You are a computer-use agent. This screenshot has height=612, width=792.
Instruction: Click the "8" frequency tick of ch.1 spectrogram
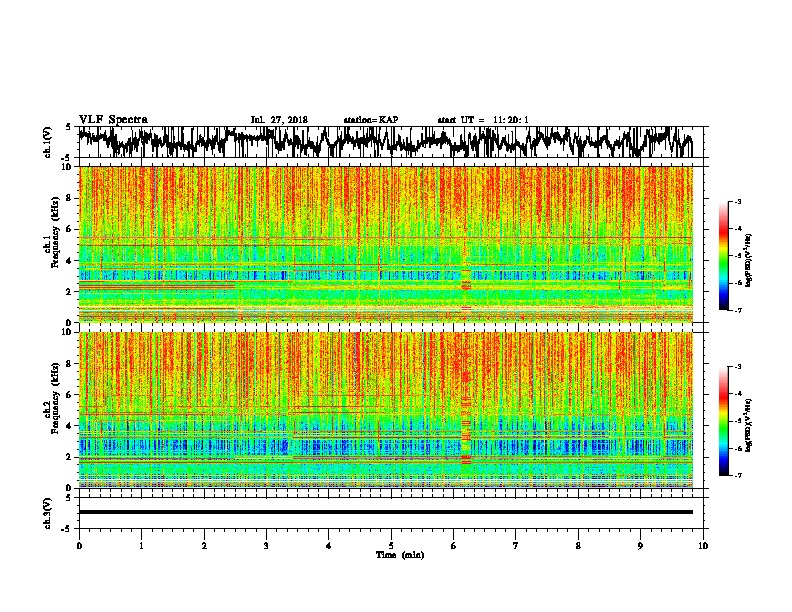tap(71, 198)
